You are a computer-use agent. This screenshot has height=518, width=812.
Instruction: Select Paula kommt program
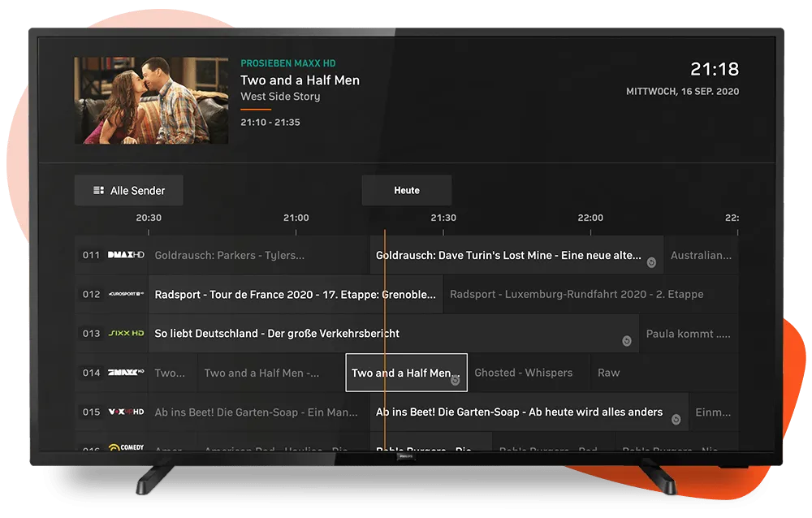coord(689,333)
